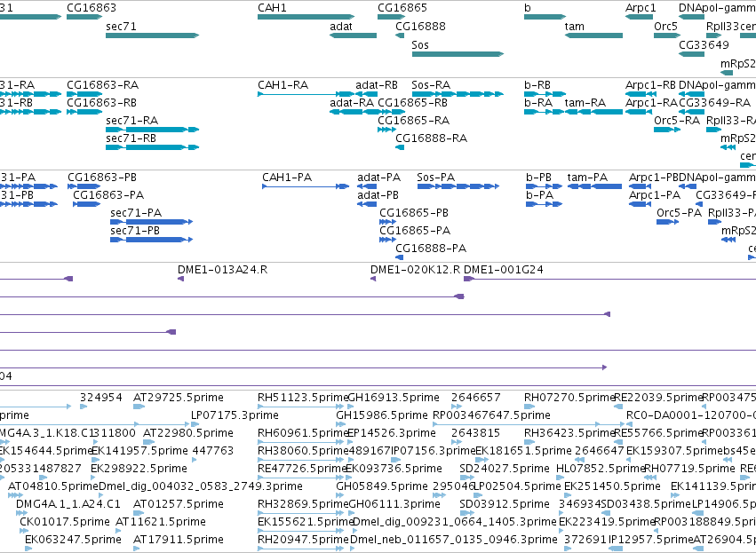Select protein label CG16863-PB
The width and height of the screenshot is (756, 553).
(102, 178)
